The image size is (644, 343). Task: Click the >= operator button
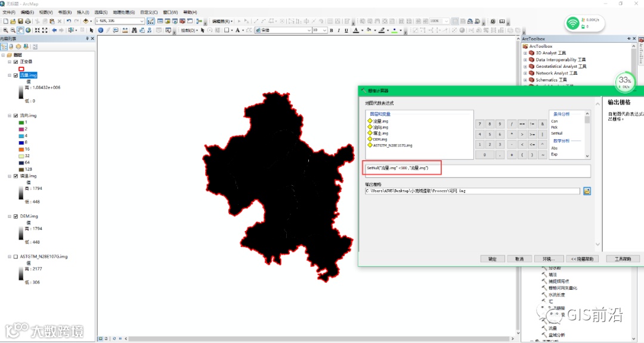532,134
